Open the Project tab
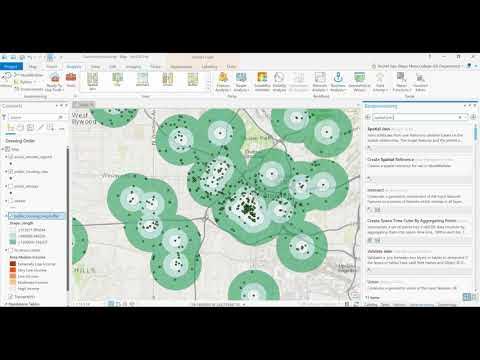Image resolution: width=480 pixels, height=360 pixels. pos(11,66)
